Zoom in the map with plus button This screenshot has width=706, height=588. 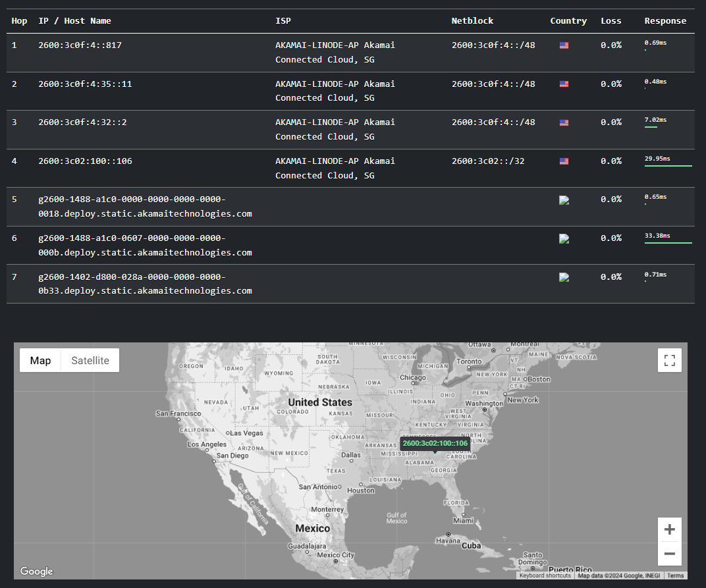(670, 529)
